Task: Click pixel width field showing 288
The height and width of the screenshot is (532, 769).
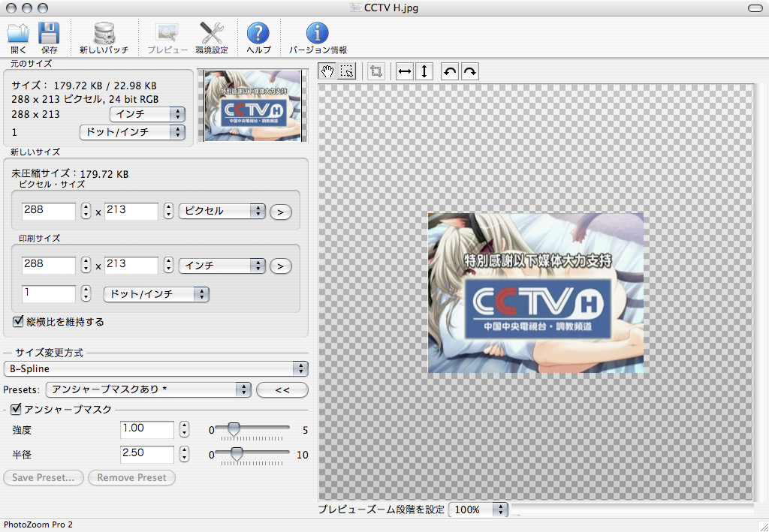Action: (x=49, y=211)
